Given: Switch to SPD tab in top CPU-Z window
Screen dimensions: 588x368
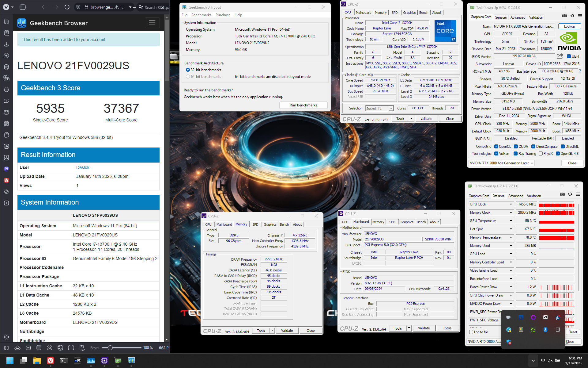Looking at the screenshot, I should pos(394,13).
